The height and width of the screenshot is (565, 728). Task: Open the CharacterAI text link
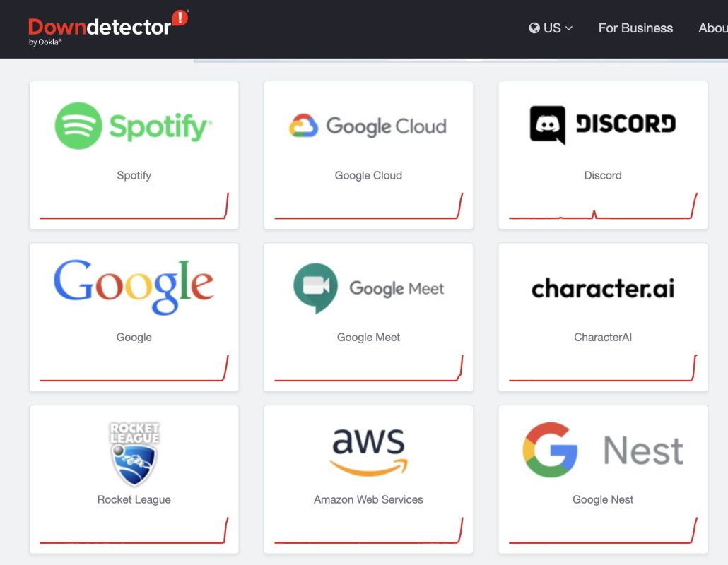point(603,338)
